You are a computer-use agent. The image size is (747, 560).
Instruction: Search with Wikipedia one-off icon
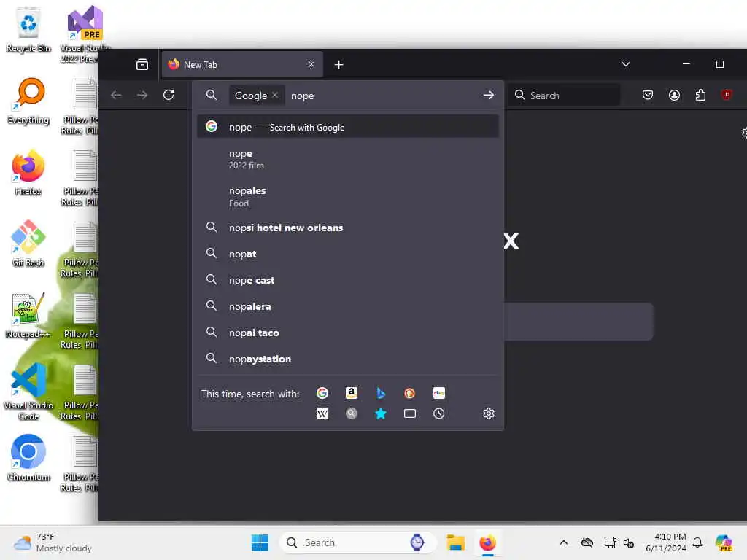click(x=322, y=413)
